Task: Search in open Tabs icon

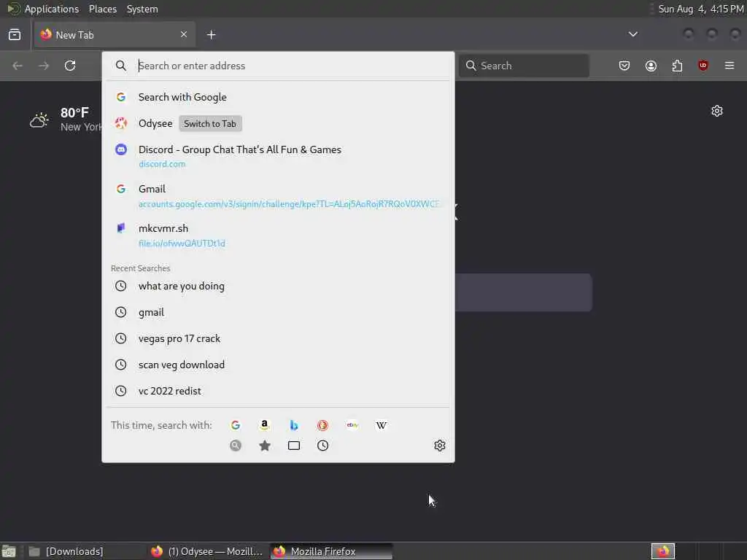Action: [293, 446]
